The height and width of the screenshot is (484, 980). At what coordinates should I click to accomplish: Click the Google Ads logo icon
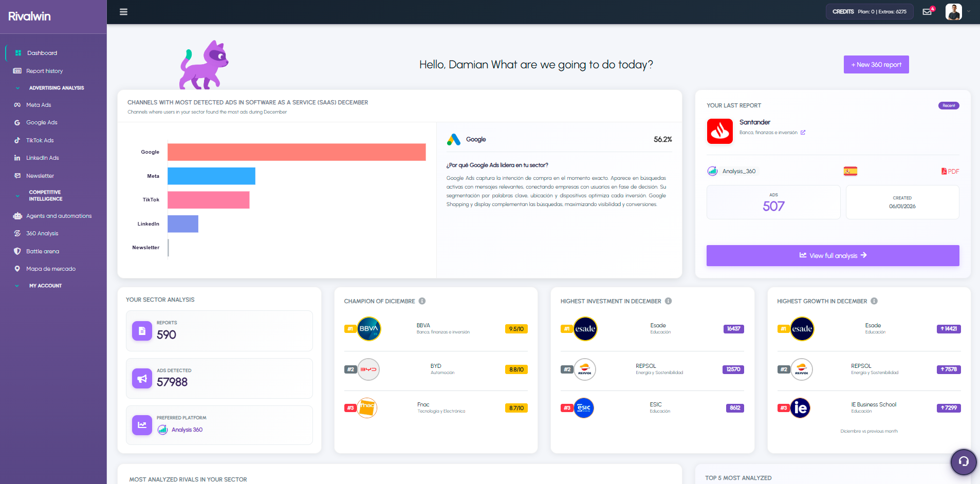(453, 139)
